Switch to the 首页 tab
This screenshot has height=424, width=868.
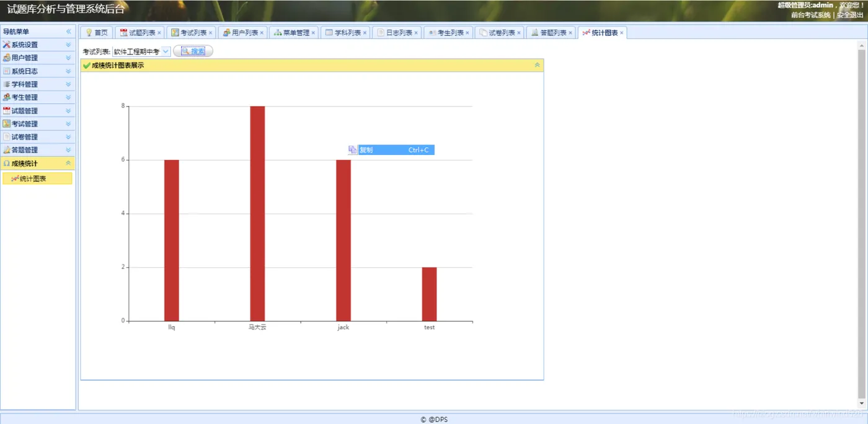(x=97, y=33)
